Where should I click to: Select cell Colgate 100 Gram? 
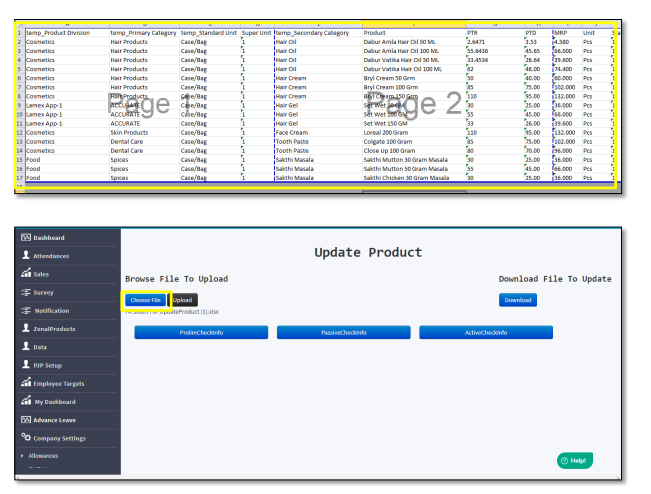pyautogui.click(x=414, y=142)
